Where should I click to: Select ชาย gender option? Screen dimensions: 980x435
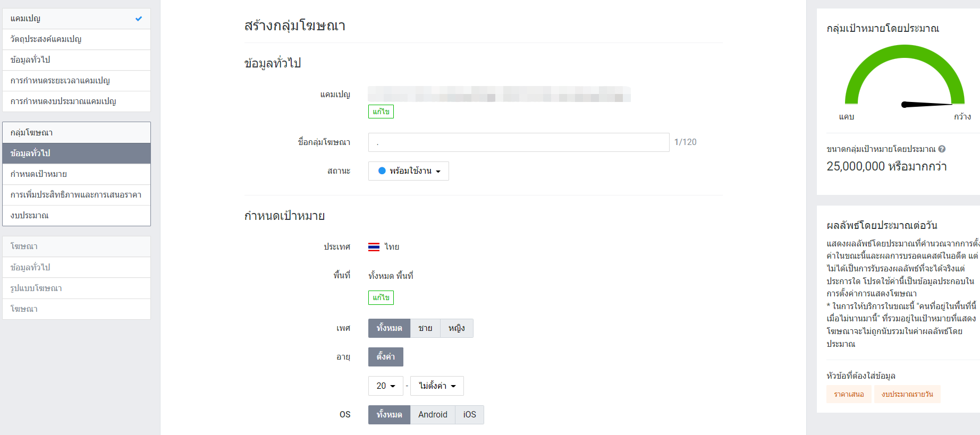pyautogui.click(x=425, y=328)
